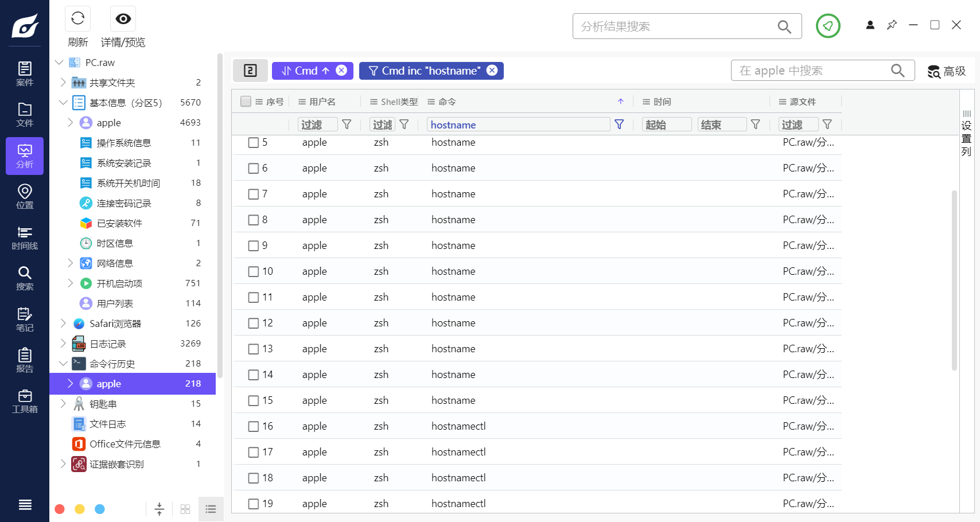Open the 分析 (analysis) sidebar section
This screenshot has height=522, width=980.
(25, 156)
